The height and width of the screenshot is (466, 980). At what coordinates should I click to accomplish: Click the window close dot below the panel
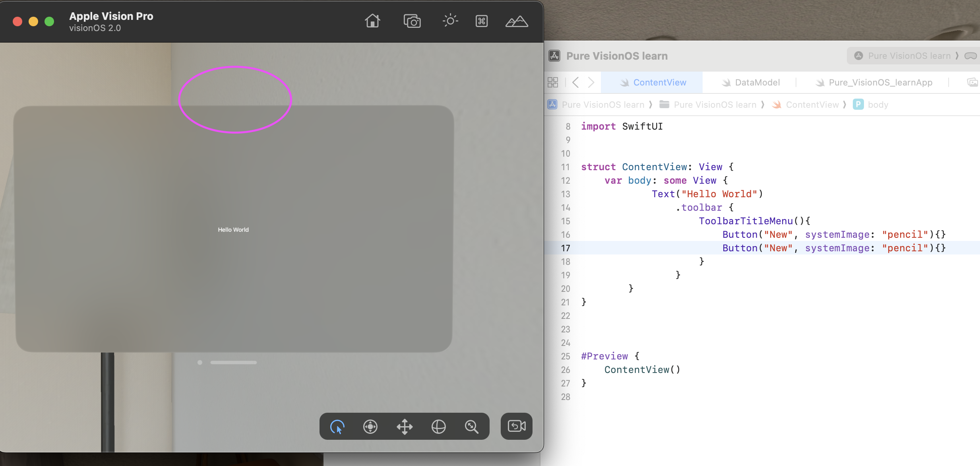point(200,363)
